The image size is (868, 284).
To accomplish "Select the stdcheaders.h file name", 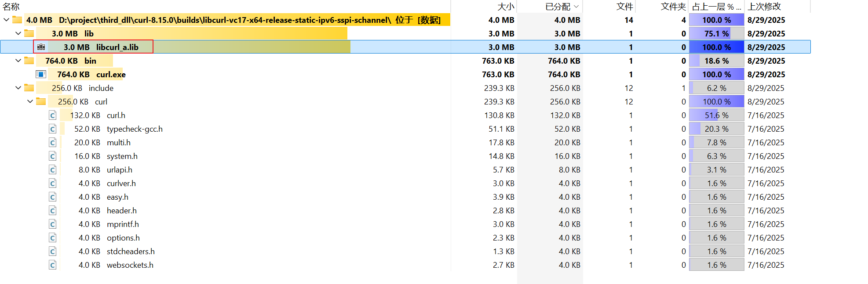I will click(131, 251).
